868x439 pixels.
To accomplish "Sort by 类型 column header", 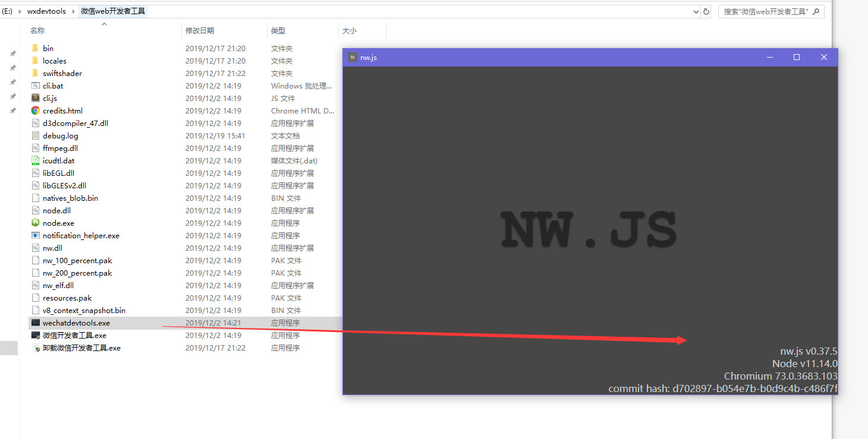I will coord(278,30).
